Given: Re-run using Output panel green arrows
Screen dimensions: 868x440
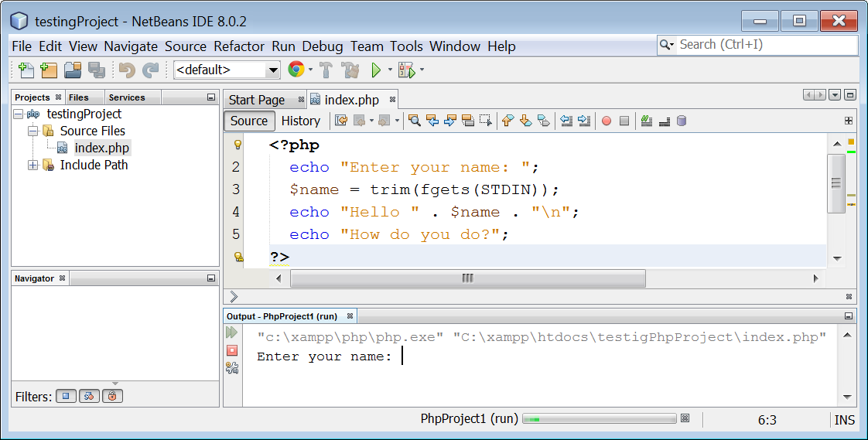Looking at the screenshot, I should click(x=232, y=332).
